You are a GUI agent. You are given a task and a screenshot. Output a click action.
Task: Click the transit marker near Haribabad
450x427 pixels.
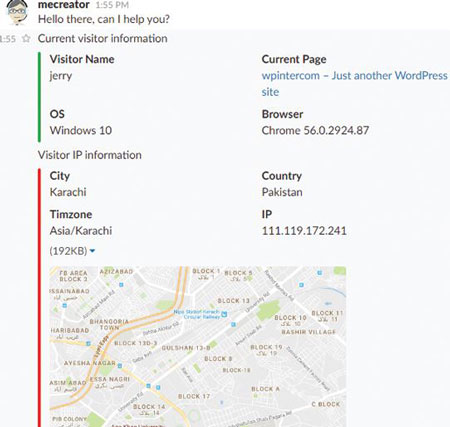[88, 343]
